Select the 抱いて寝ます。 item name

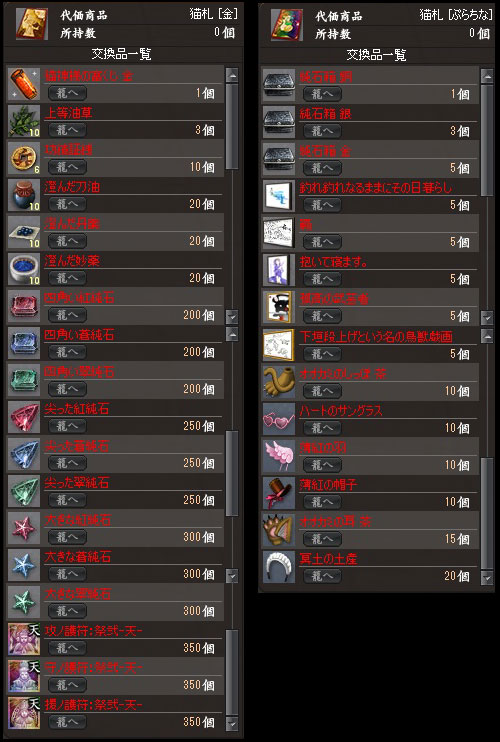(333, 262)
